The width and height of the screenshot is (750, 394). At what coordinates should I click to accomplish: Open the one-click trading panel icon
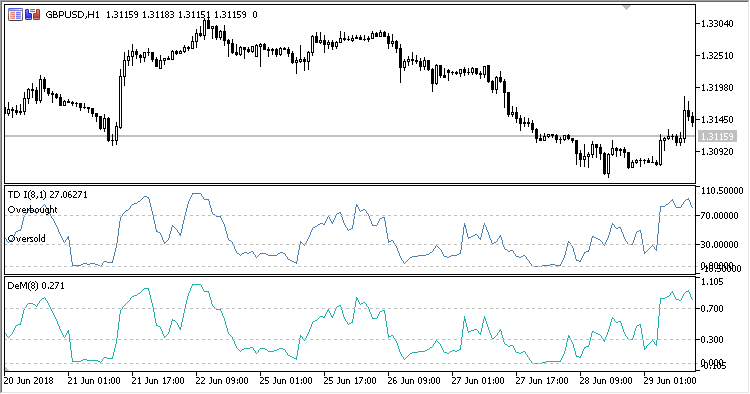pos(15,15)
